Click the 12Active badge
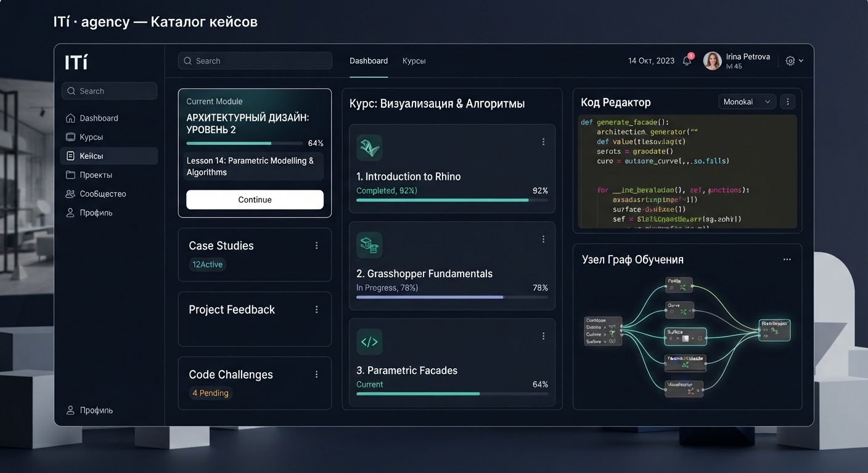The height and width of the screenshot is (473, 868). [x=208, y=265]
